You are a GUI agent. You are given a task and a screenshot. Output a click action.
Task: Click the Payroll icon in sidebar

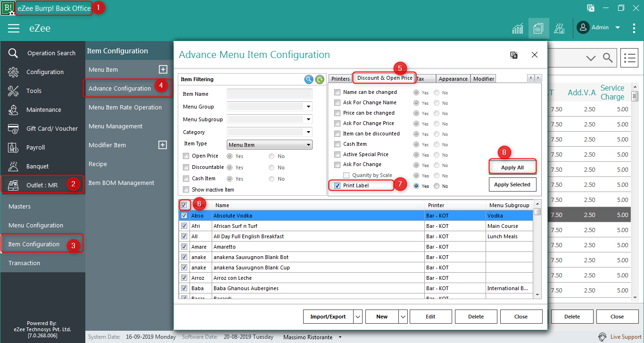pyautogui.click(x=13, y=148)
